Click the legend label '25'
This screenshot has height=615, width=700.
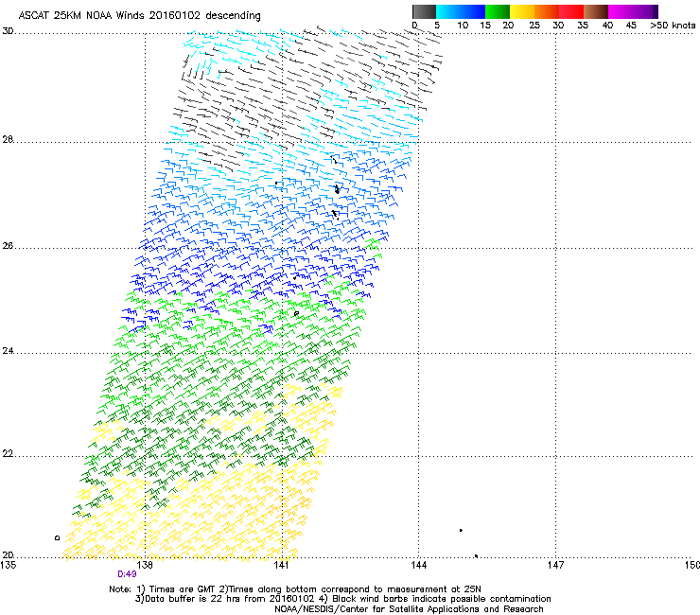(534, 25)
